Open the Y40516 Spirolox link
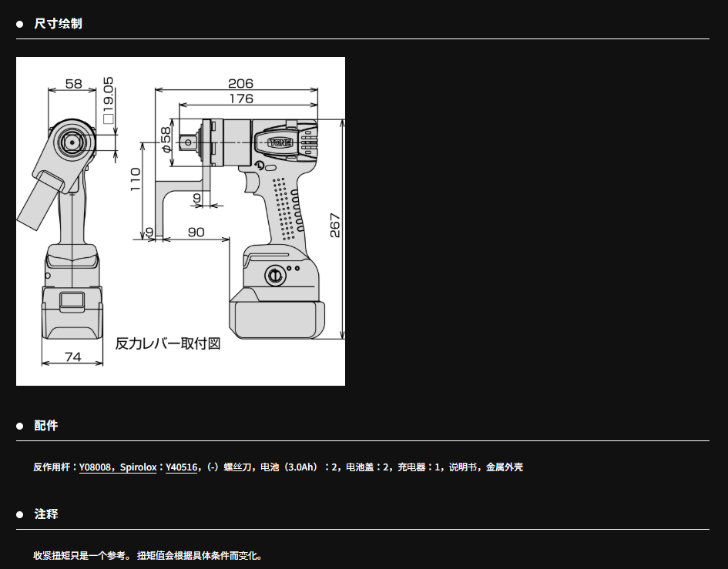 [182, 467]
